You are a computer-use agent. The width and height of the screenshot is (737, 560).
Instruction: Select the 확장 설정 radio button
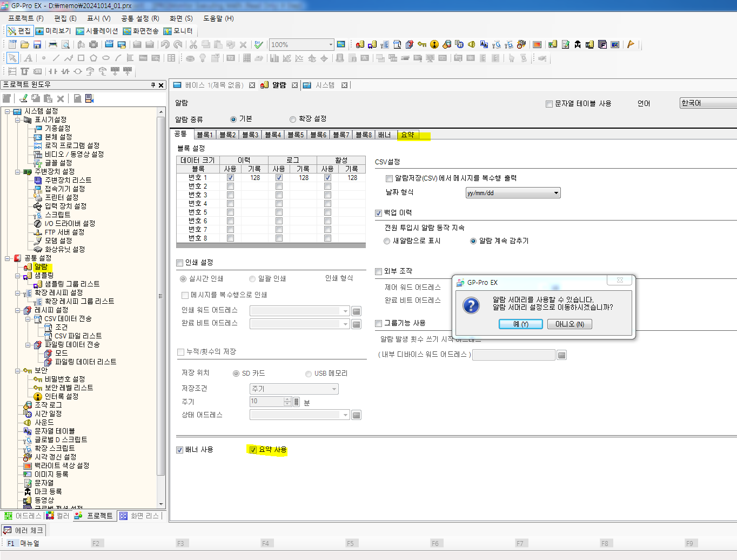(x=293, y=119)
